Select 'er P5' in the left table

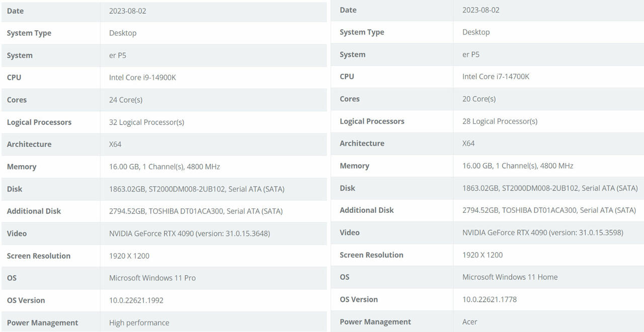pyautogui.click(x=118, y=55)
